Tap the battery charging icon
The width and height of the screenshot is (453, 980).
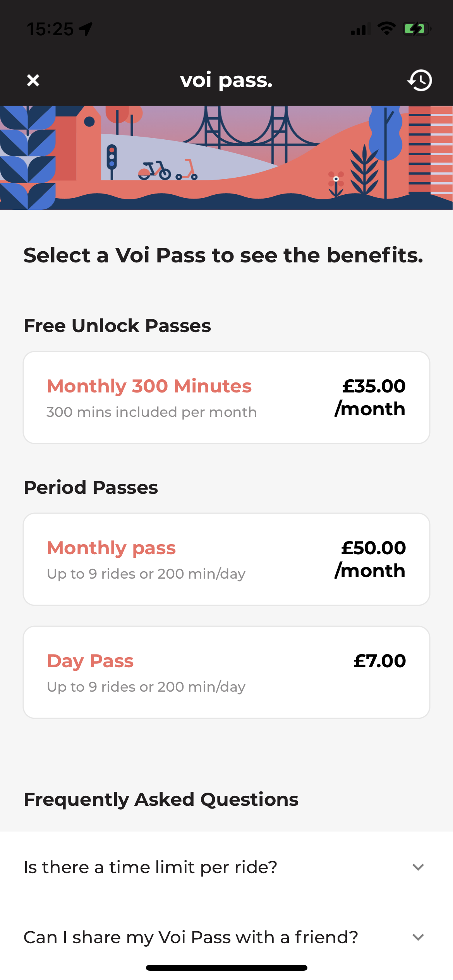click(417, 29)
